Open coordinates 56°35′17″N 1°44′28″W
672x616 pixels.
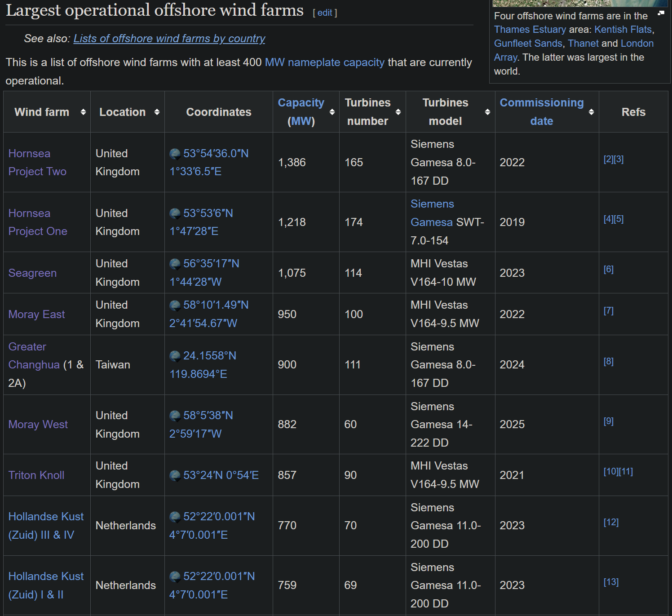click(204, 273)
